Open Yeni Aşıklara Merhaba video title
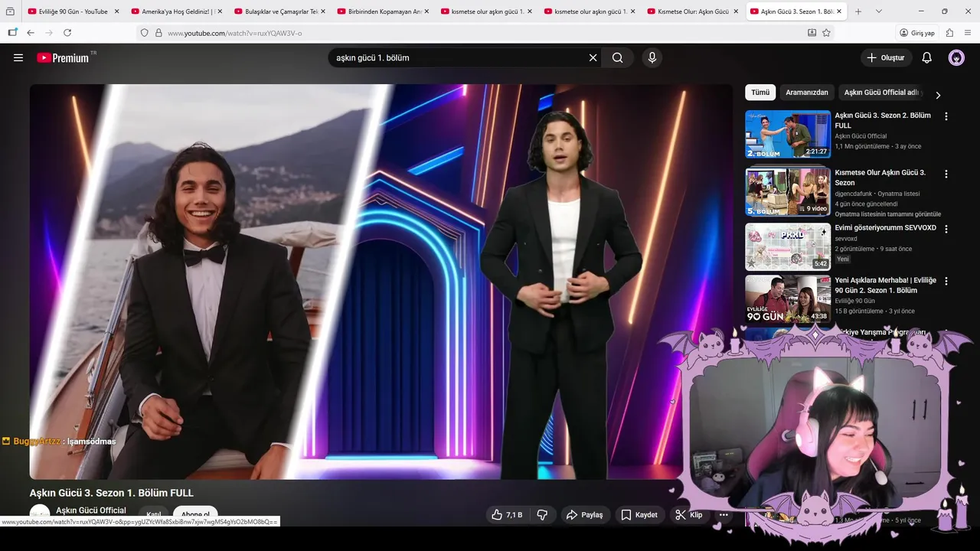 click(x=885, y=285)
